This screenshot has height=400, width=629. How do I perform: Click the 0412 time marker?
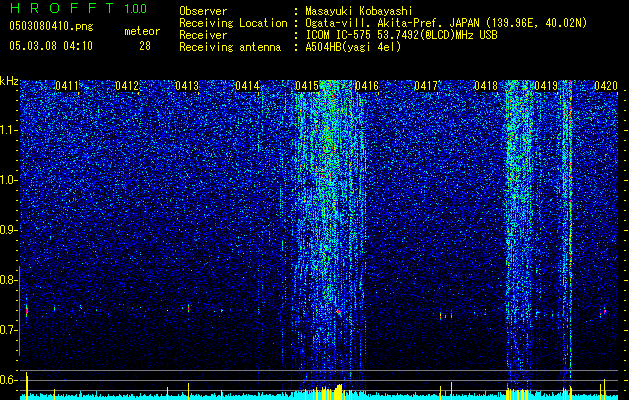tap(127, 85)
